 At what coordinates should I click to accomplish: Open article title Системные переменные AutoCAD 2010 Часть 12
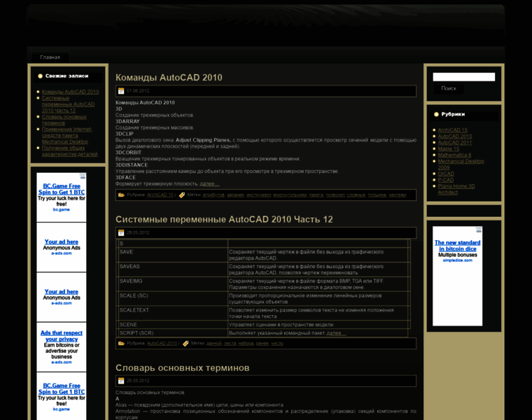coord(224,219)
